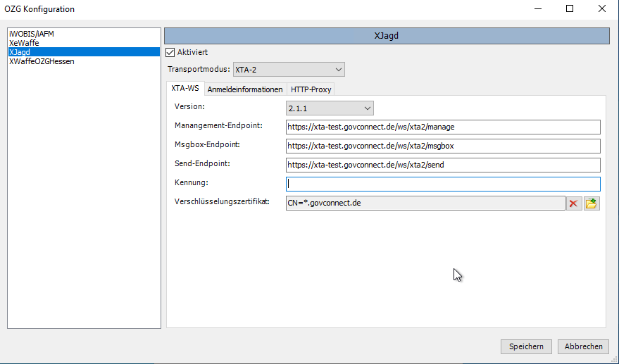Image resolution: width=619 pixels, height=364 pixels.
Task: Click the empty Kennung field
Action: click(x=442, y=184)
